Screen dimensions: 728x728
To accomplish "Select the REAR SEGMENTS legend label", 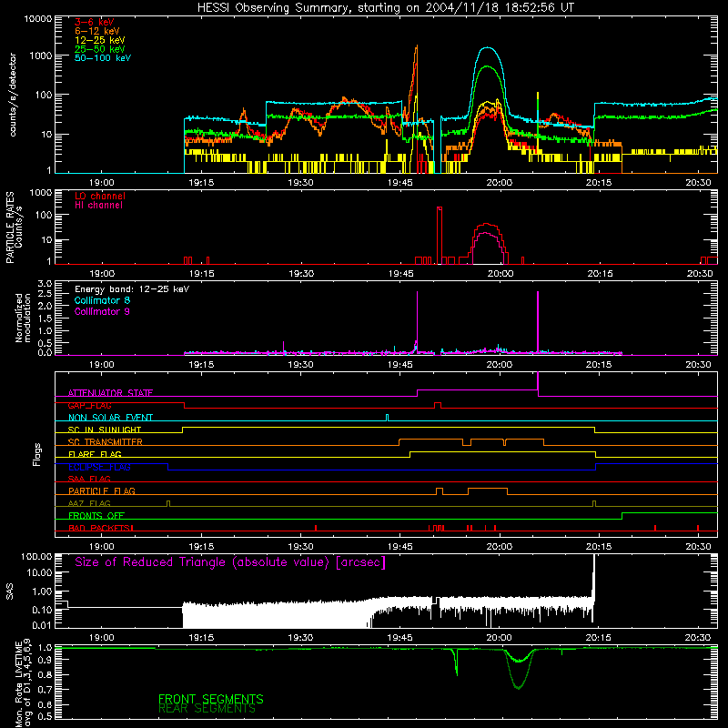I will (207, 708).
